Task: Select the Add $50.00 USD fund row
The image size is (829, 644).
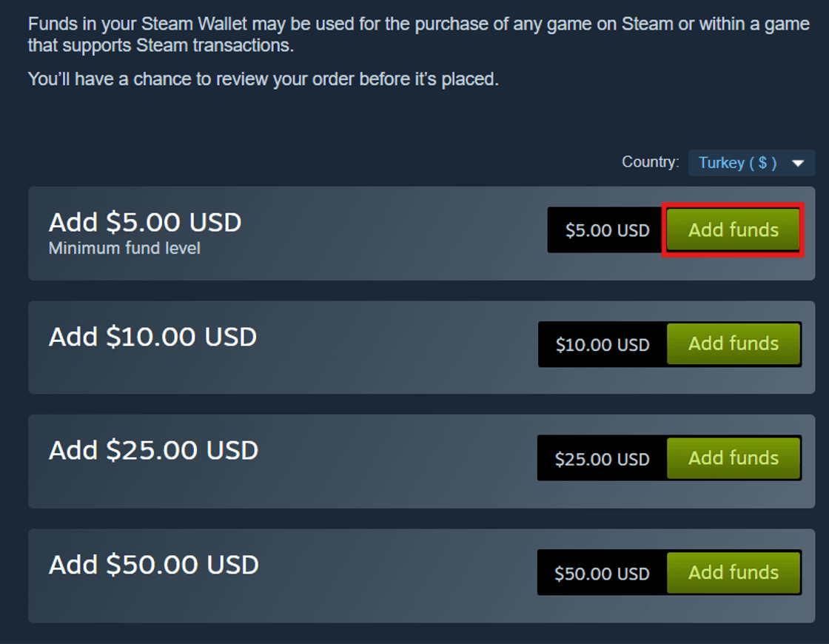Action: point(296,575)
